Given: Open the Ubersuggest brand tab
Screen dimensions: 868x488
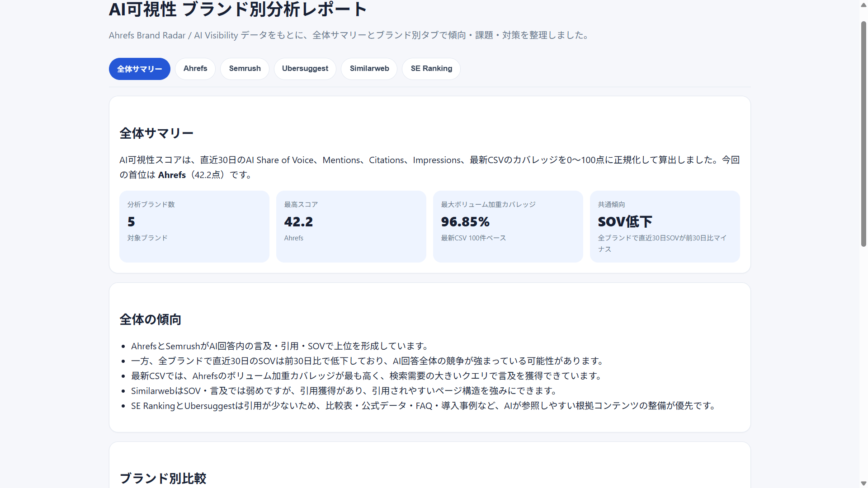Looking at the screenshot, I should 305,69.
